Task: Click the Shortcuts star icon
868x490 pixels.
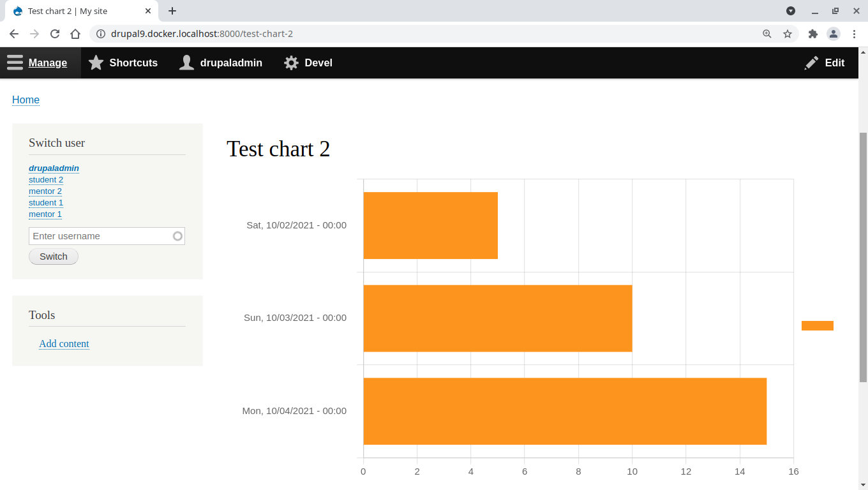Action: [x=96, y=63]
